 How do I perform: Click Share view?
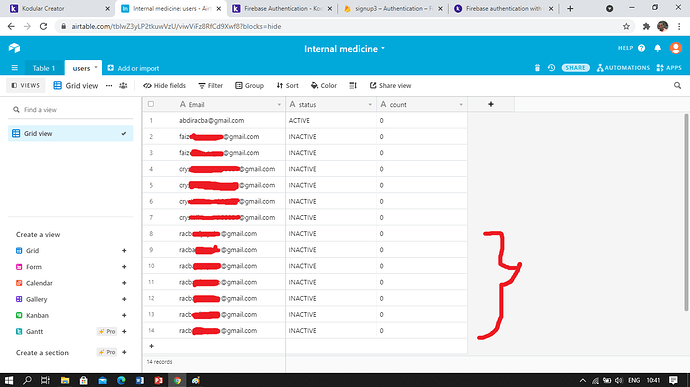[390, 85]
